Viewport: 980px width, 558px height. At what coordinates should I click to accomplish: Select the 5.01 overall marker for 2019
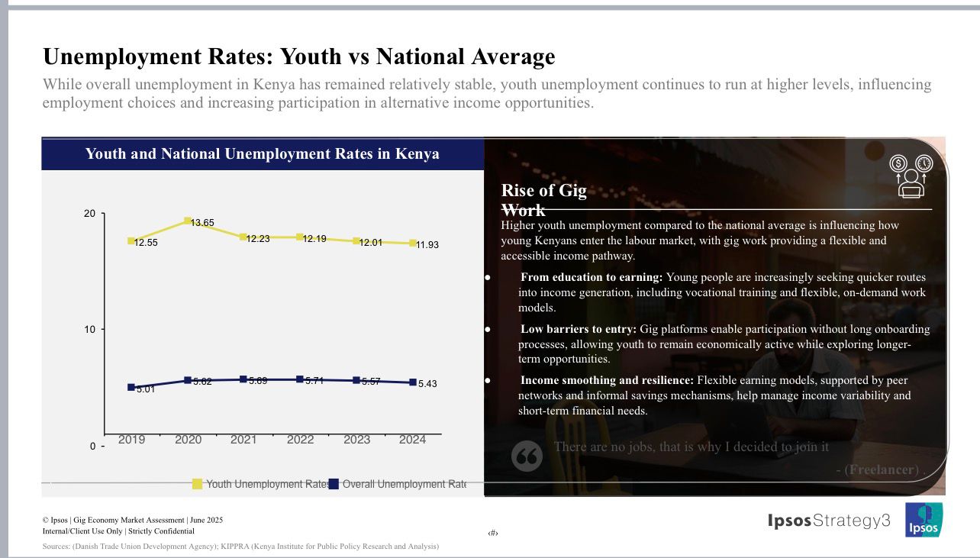(131, 388)
